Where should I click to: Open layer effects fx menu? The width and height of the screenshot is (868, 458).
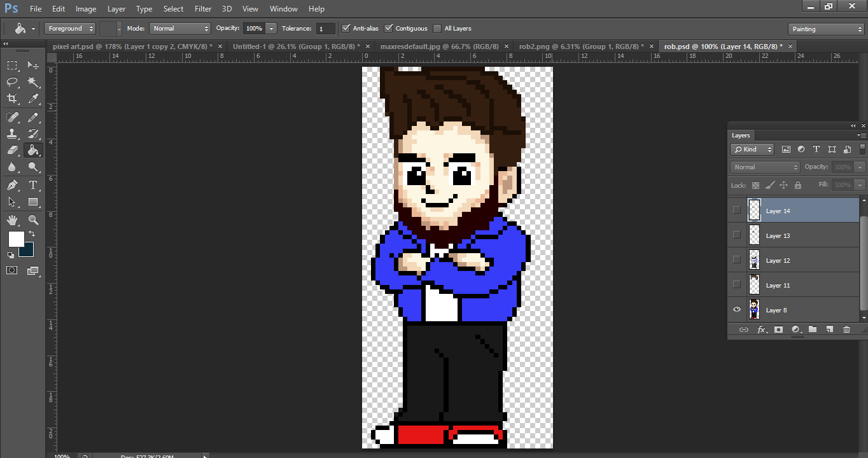click(x=760, y=330)
